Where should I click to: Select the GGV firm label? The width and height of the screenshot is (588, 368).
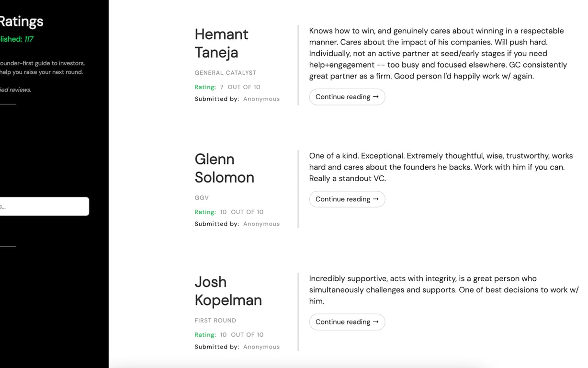click(x=202, y=197)
